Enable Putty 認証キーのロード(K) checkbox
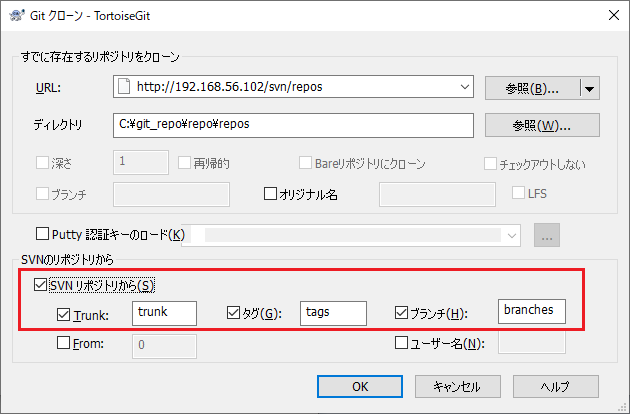Viewport: 630px width, 414px height. 42,234
